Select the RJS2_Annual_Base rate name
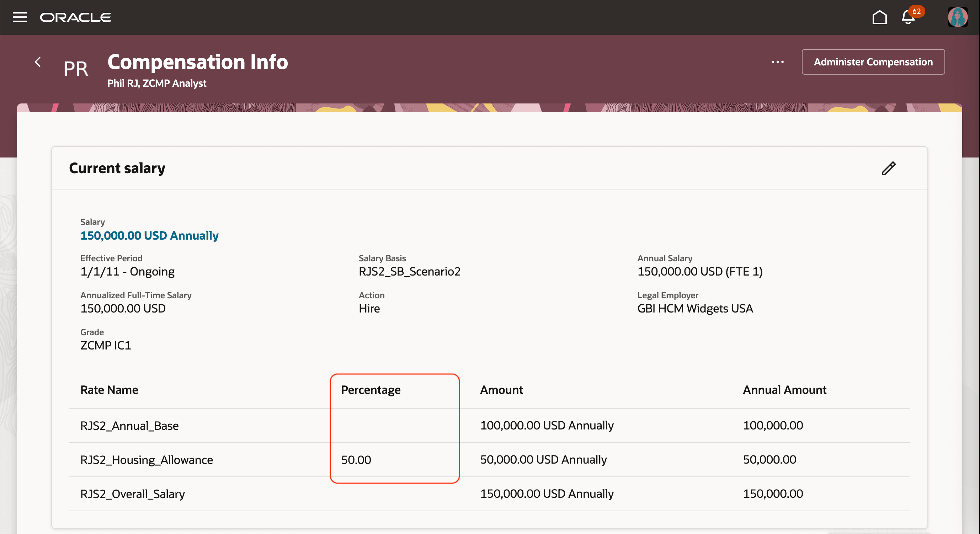The height and width of the screenshot is (534, 980). pyautogui.click(x=129, y=426)
